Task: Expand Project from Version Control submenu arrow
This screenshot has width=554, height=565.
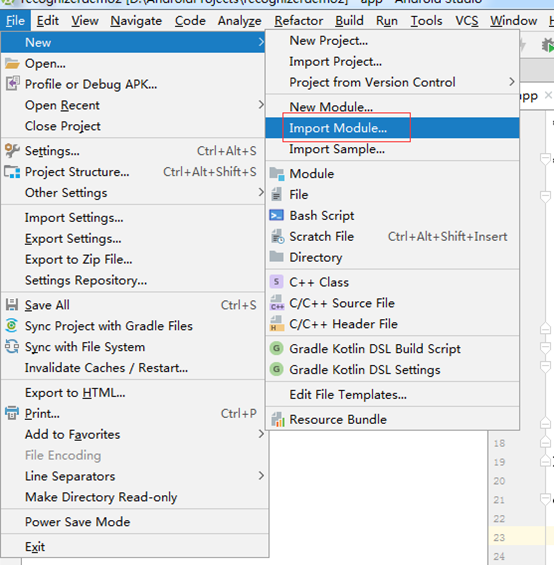Action: [x=511, y=82]
